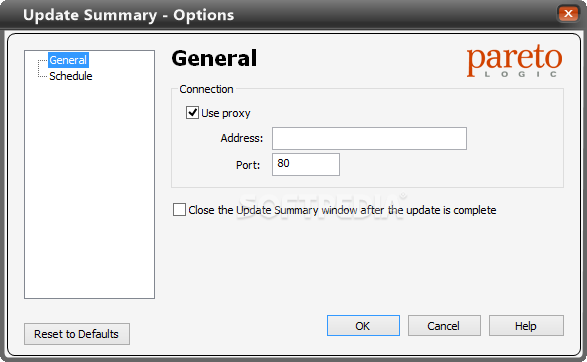587x362 pixels.
Task: Click the ParetoLogic logo
Action: click(514, 61)
